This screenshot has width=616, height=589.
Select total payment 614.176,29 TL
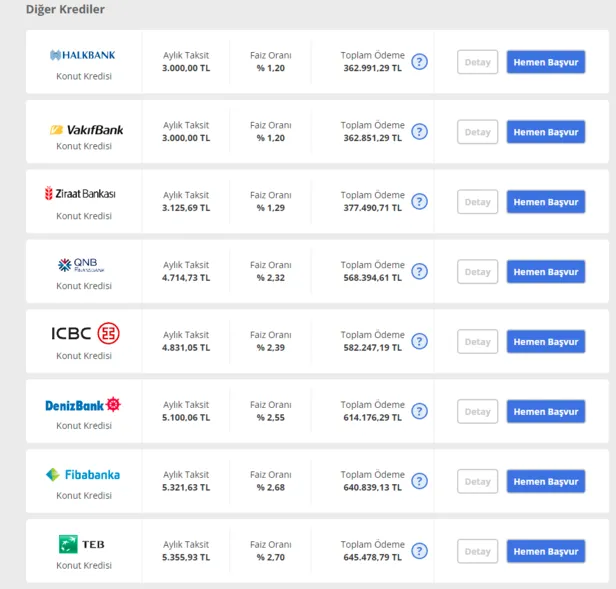[372, 418]
